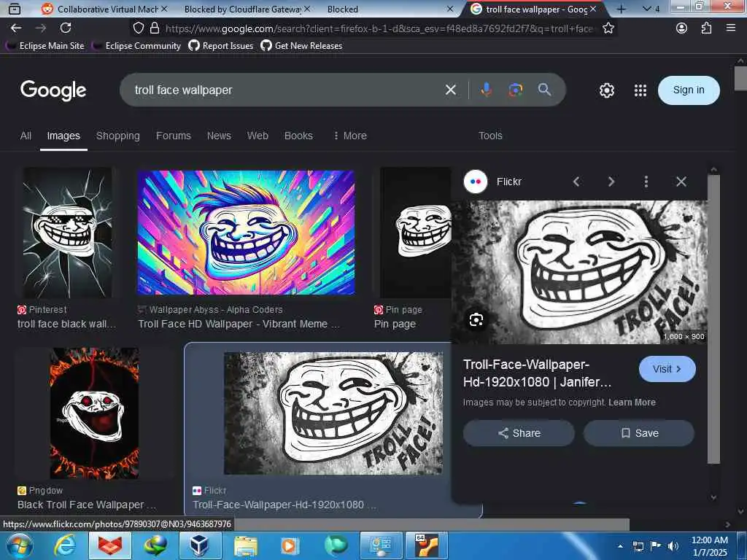The image size is (747, 560).
Task: Search by image with Google Lens icon
Action: pos(516,90)
